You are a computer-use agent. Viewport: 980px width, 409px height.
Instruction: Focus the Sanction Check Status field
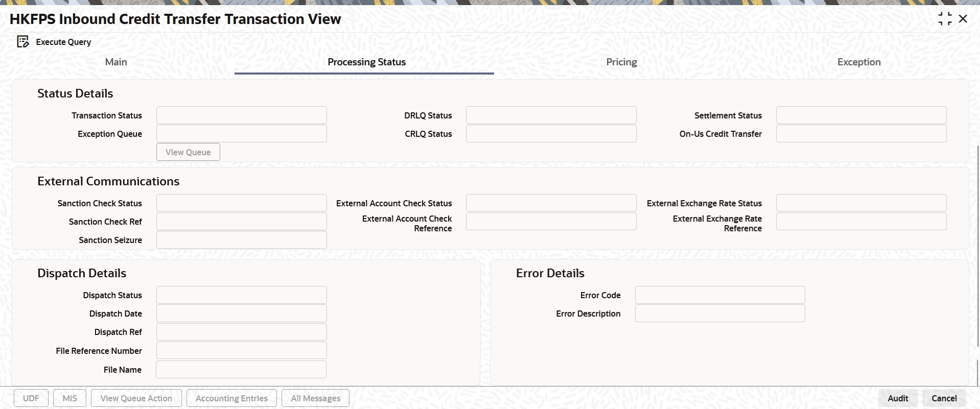click(x=241, y=203)
